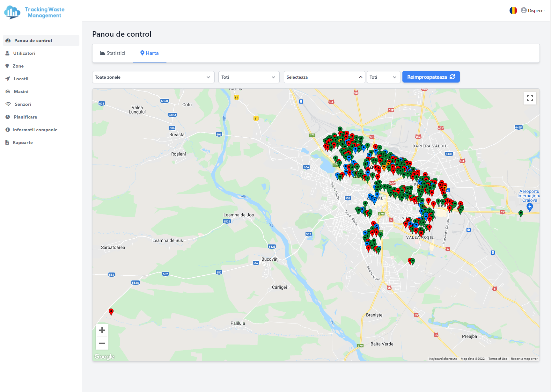Viewport: 551px width, 392px height.
Task: Click the Braniște map label
Action: tap(374, 315)
